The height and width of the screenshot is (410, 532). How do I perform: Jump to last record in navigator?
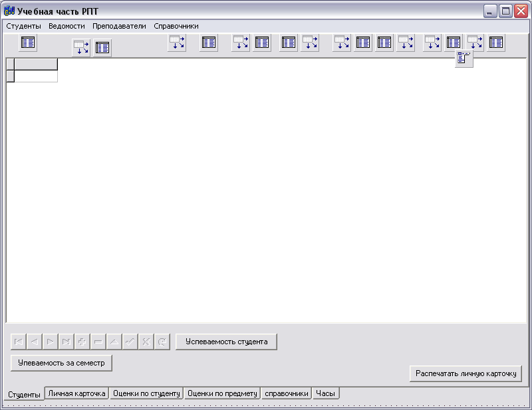pos(66,342)
